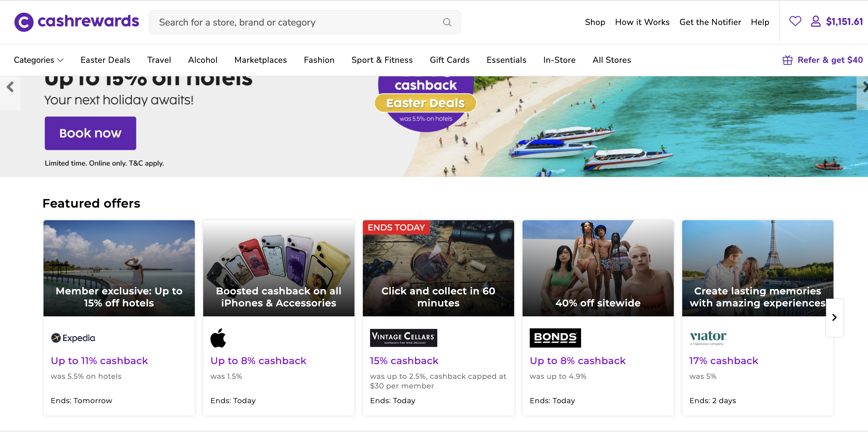The width and height of the screenshot is (868, 432).
Task: Expand the Categories dropdown
Action: point(38,60)
